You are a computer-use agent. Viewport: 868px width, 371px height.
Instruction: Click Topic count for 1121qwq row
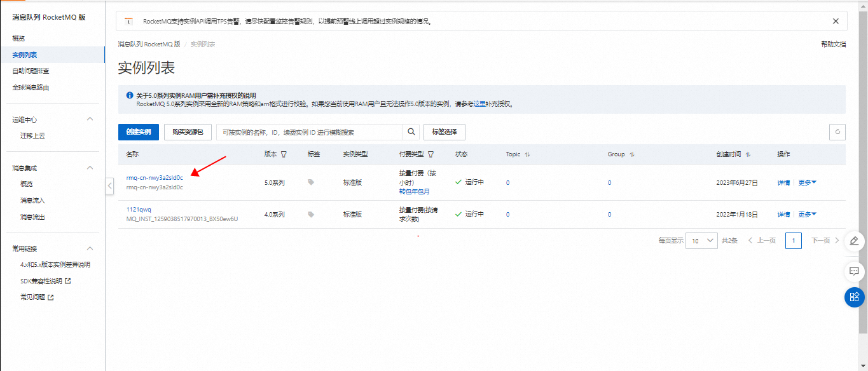click(x=507, y=215)
